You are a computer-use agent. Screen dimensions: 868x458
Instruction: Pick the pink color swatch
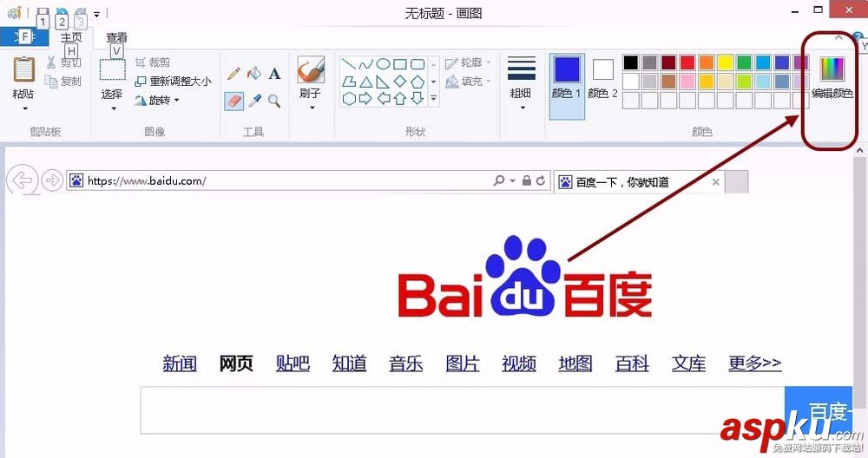[x=687, y=82]
